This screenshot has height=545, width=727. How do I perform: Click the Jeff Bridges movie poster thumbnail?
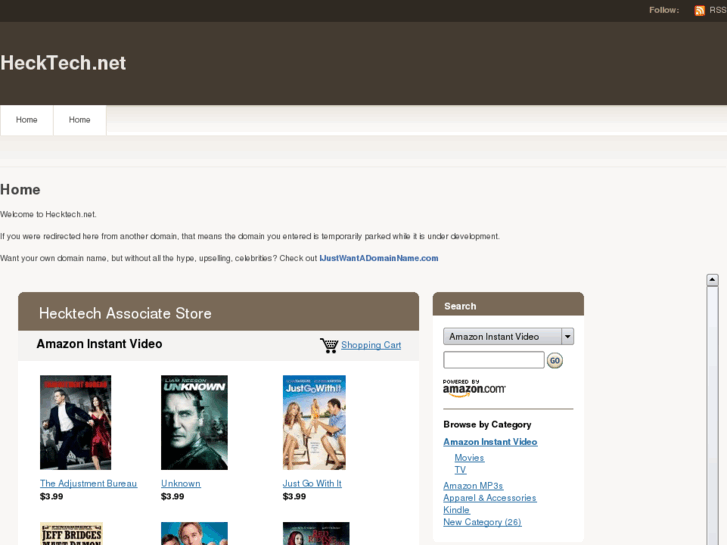coord(71,533)
